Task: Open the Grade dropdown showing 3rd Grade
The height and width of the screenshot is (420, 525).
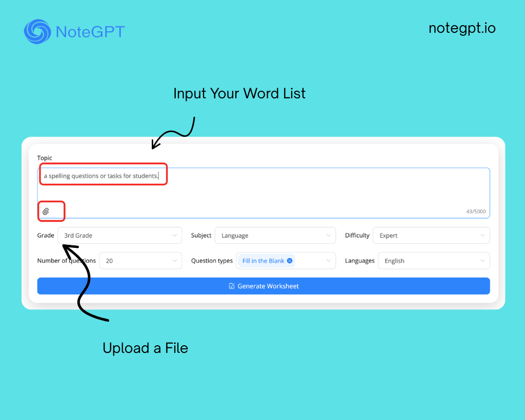Action: tap(120, 236)
